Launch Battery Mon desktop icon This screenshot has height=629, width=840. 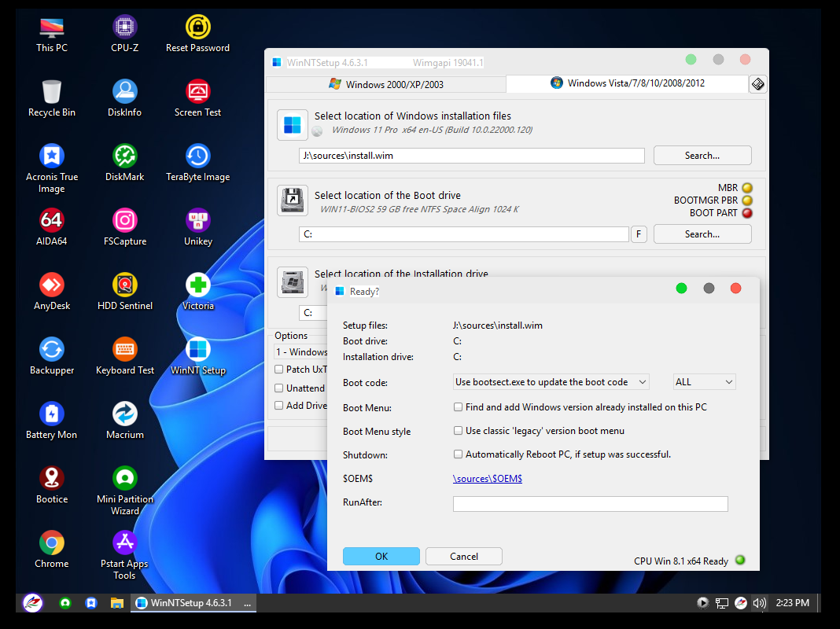click(x=51, y=421)
